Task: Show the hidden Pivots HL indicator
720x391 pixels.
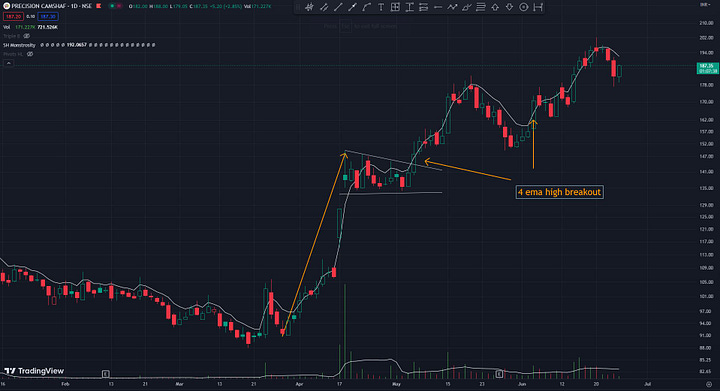Action: 30,54
